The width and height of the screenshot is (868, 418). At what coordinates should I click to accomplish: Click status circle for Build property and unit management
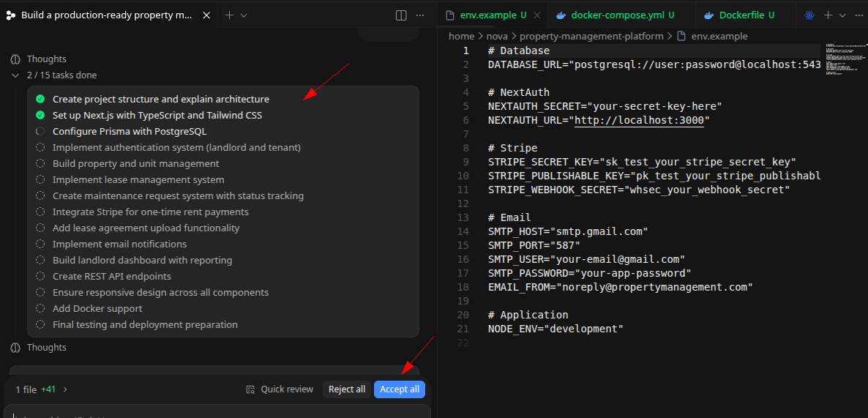click(x=40, y=163)
